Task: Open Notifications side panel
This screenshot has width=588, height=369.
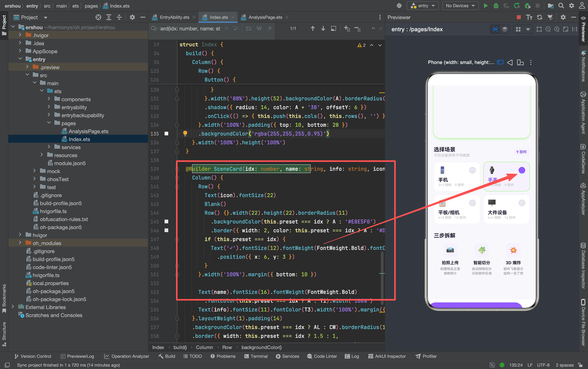Action: point(583,66)
